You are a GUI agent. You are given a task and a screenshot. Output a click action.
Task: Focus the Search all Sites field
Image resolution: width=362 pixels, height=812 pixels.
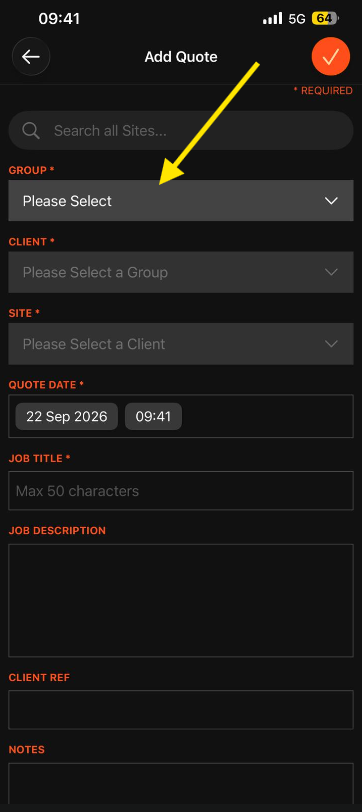[181, 130]
